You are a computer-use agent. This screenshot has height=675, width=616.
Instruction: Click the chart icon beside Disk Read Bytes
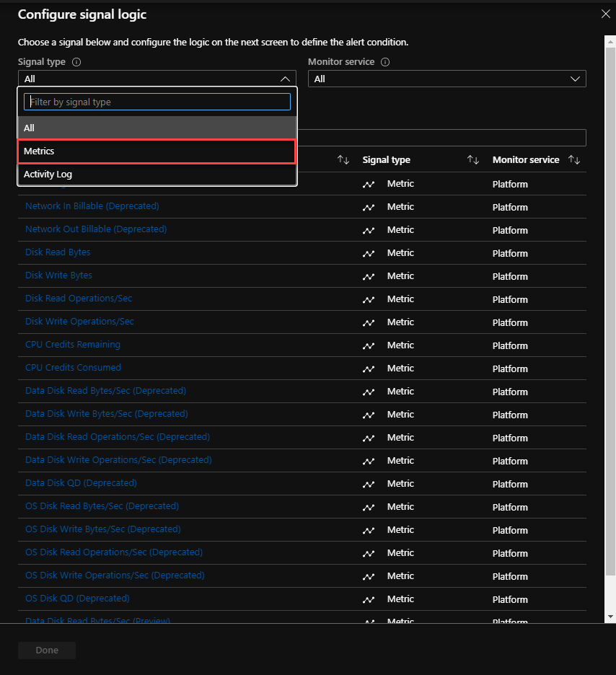(x=369, y=252)
